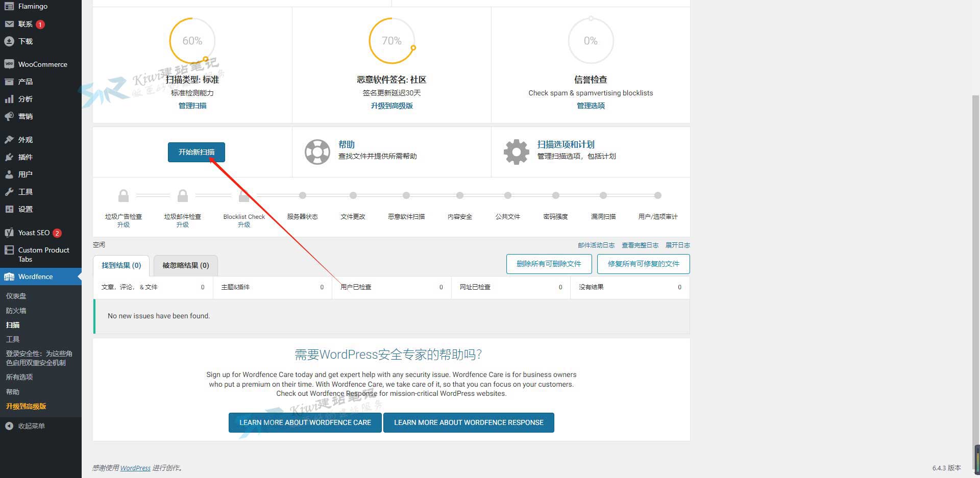Click the 主题&插件 result count cell
The height and width of the screenshot is (478, 980).
tap(272, 287)
